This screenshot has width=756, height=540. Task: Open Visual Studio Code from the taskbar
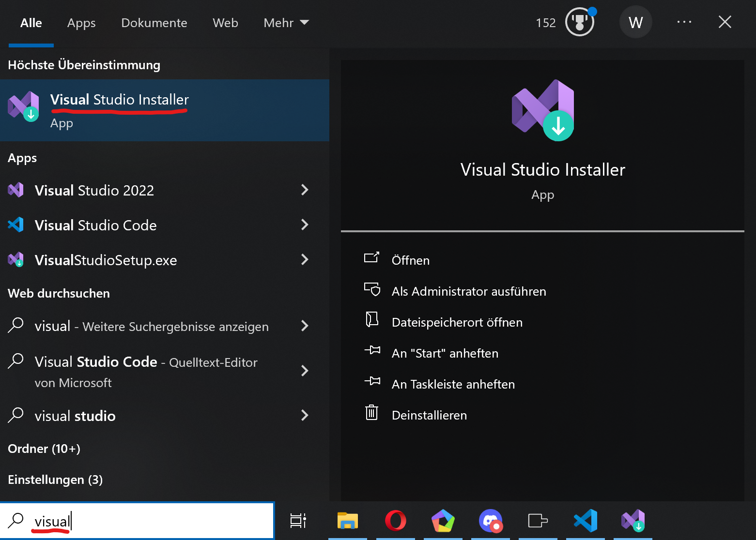click(x=586, y=521)
